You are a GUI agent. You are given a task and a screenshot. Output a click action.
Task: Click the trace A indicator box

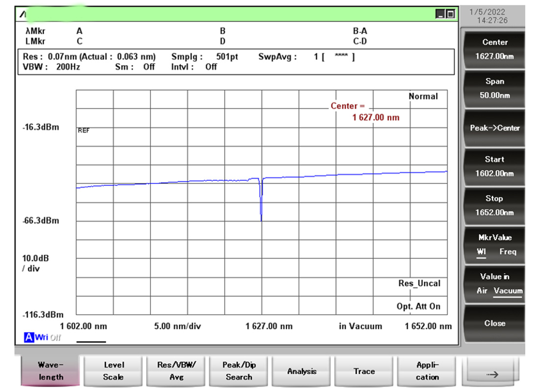tap(28, 337)
